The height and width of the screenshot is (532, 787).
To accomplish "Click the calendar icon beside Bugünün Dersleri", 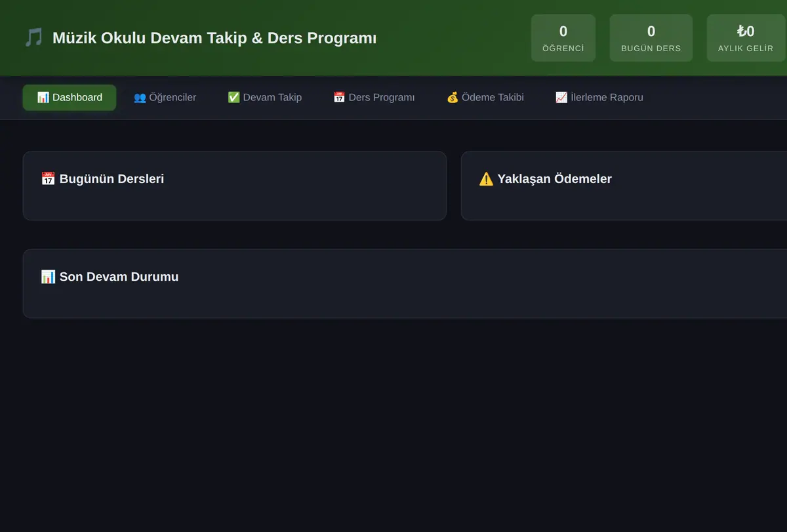I will (x=48, y=178).
